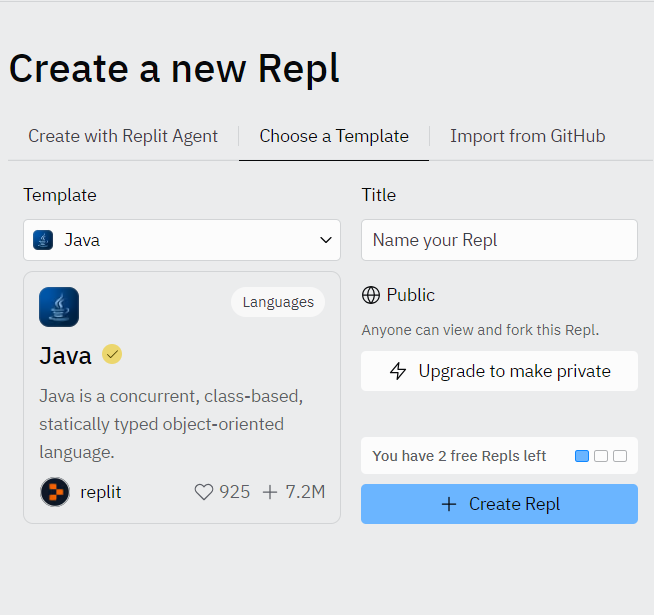The width and height of the screenshot is (654, 615).
Task: Switch to Create with Replit Agent tab
Action: pyautogui.click(x=123, y=136)
